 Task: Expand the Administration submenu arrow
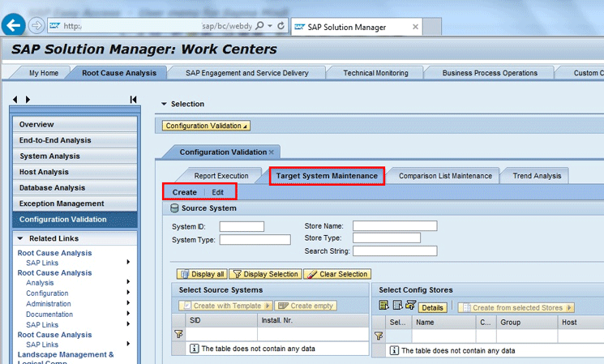(x=128, y=302)
